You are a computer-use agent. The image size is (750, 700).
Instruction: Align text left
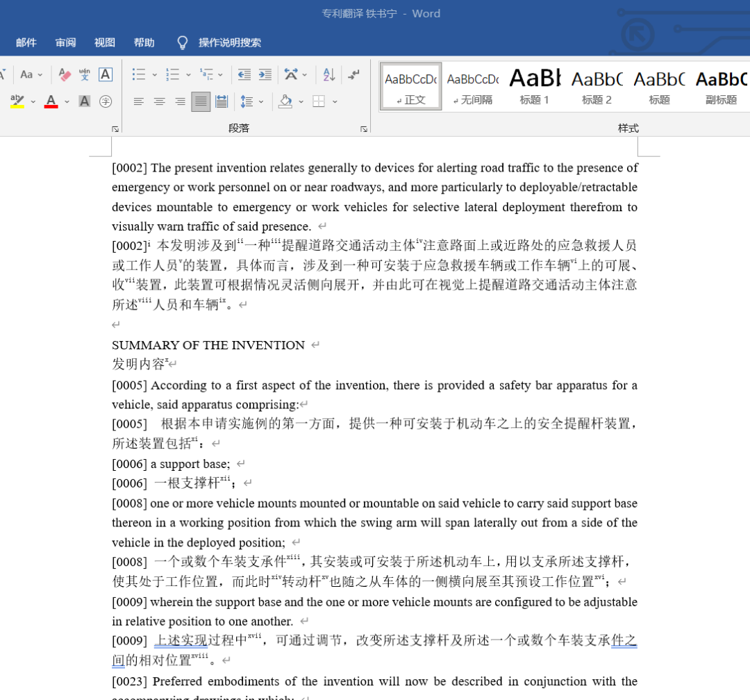tap(139, 101)
